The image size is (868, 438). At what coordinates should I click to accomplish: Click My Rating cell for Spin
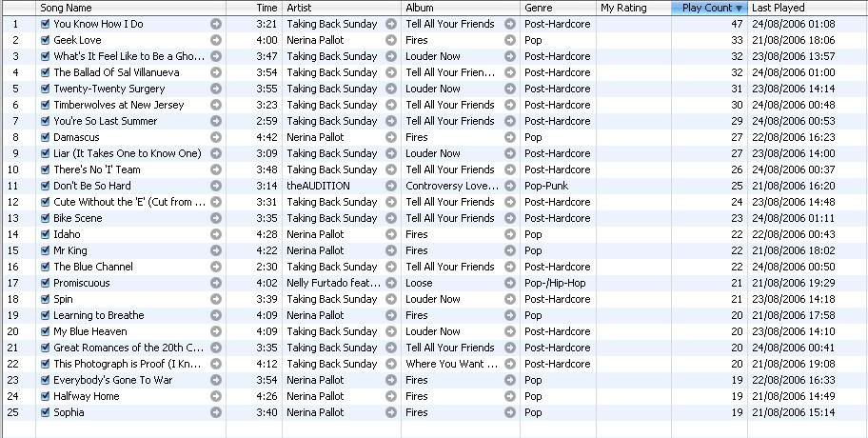633,299
